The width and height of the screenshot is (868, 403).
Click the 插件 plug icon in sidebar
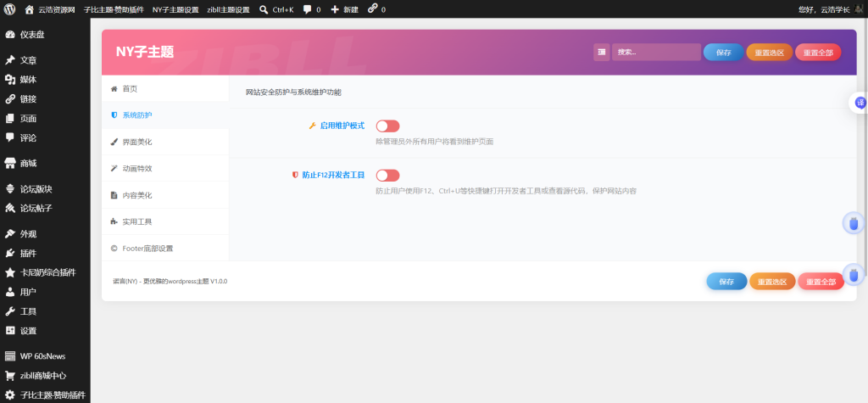(x=10, y=254)
